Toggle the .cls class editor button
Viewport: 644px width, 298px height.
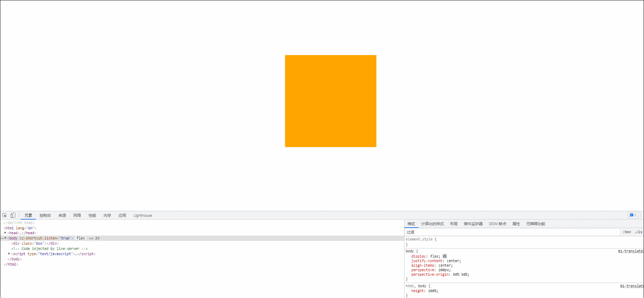coord(638,232)
